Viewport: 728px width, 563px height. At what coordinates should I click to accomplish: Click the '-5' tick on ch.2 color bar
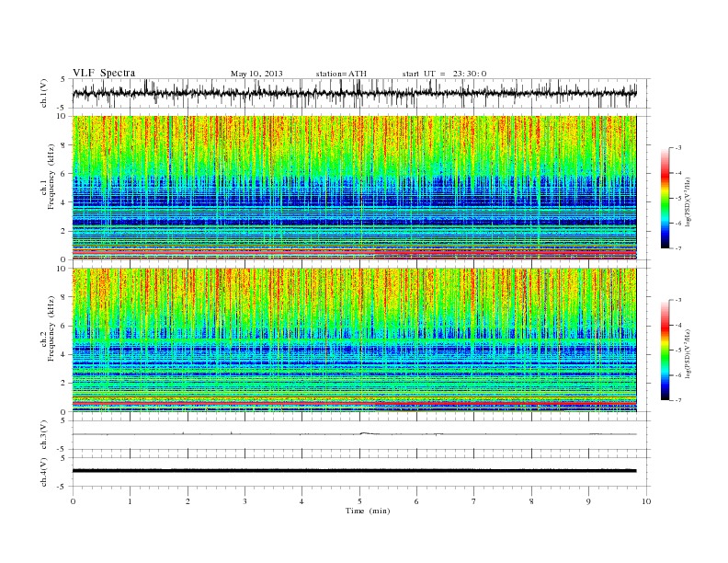678,350
